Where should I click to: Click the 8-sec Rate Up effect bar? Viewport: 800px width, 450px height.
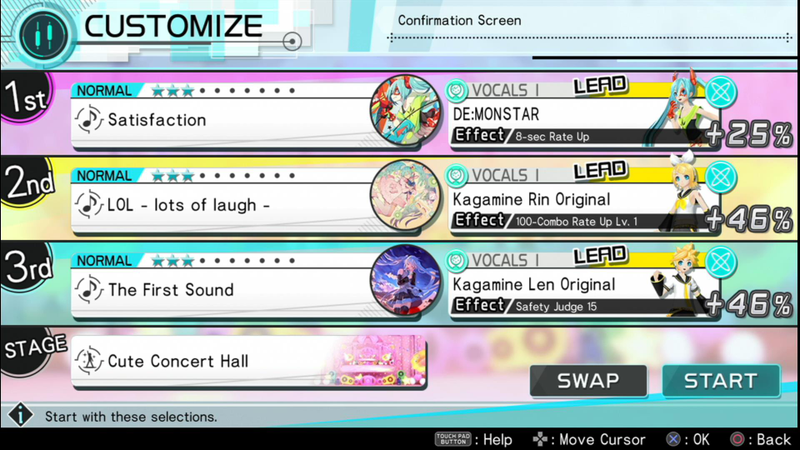click(x=582, y=136)
